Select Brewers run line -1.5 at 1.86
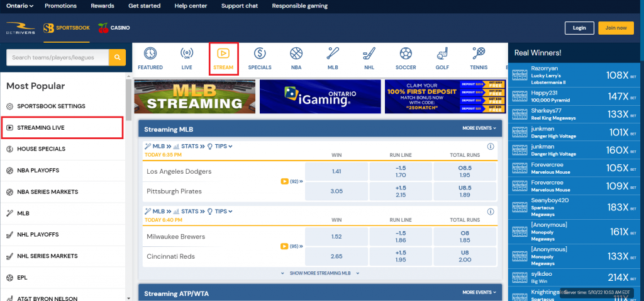Viewport: 644px width, 301px height. pyautogui.click(x=401, y=236)
